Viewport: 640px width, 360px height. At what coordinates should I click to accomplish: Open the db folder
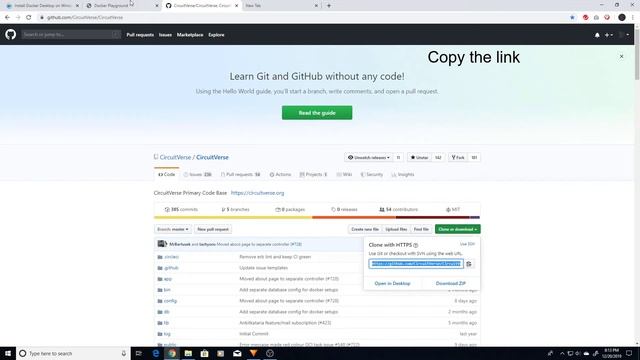(x=167, y=312)
